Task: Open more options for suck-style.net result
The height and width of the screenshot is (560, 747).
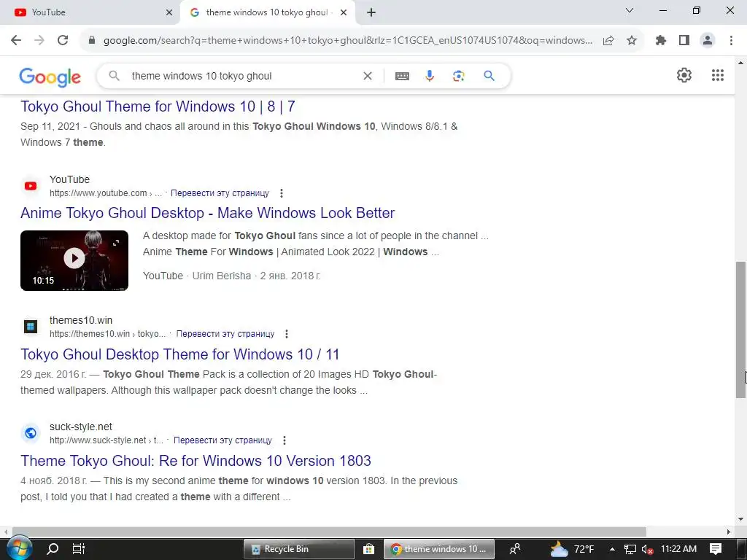Action: pos(285,440)
